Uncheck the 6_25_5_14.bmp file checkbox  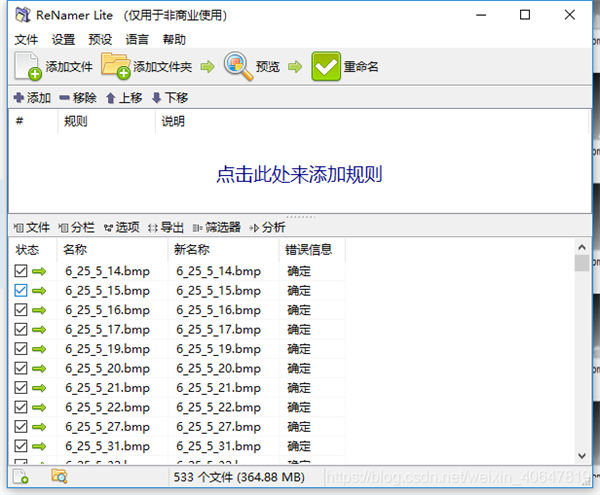(21, 271)
